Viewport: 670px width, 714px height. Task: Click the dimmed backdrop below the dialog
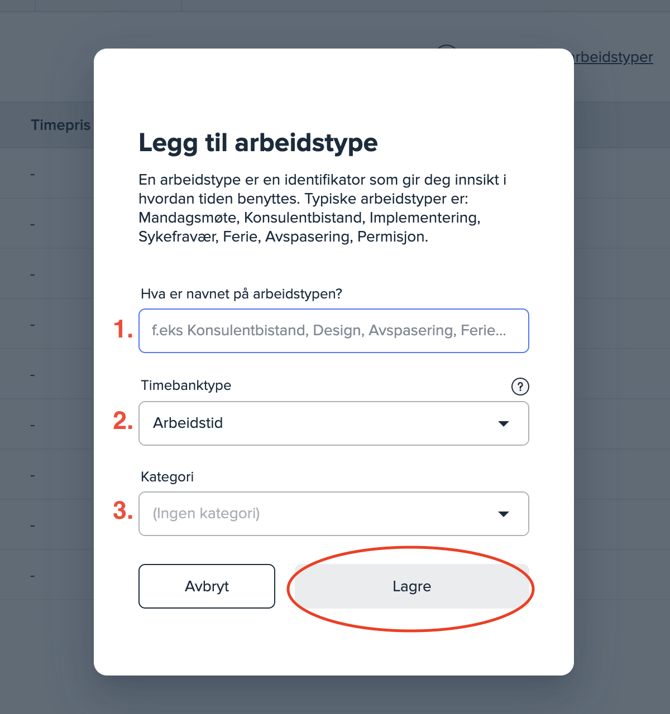click(x=334, y=695)
